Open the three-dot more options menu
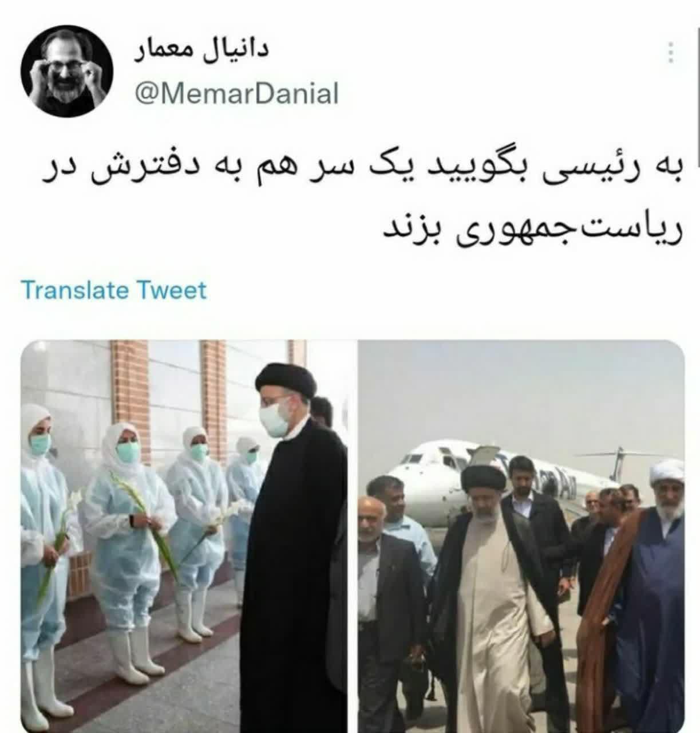700x733 pixels. 671,53
